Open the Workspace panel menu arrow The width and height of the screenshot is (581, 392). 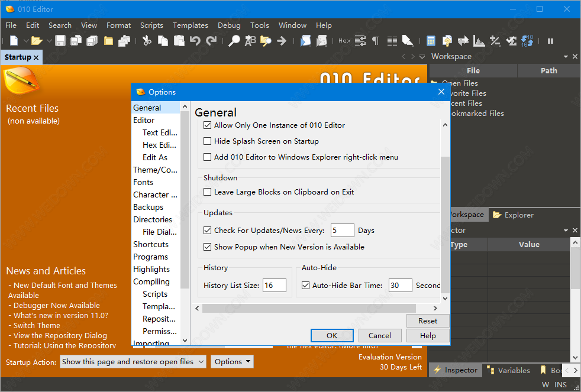(x=566, y=57)
